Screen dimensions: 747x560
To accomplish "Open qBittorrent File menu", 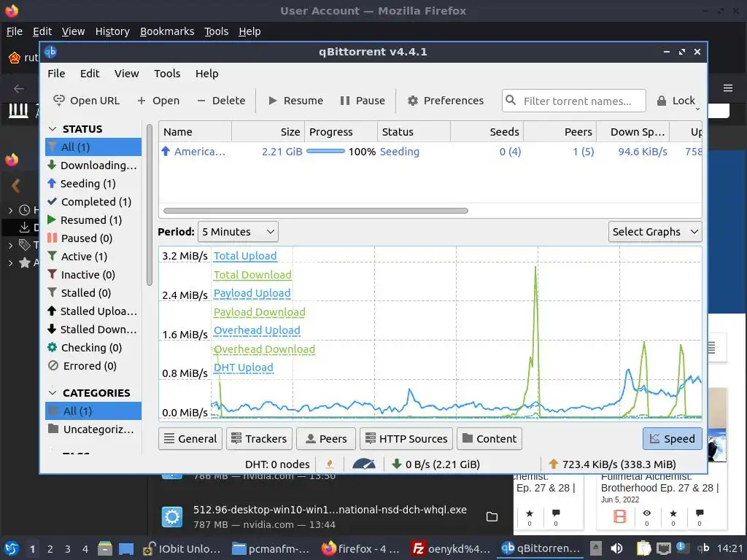I will coord(56,74).
